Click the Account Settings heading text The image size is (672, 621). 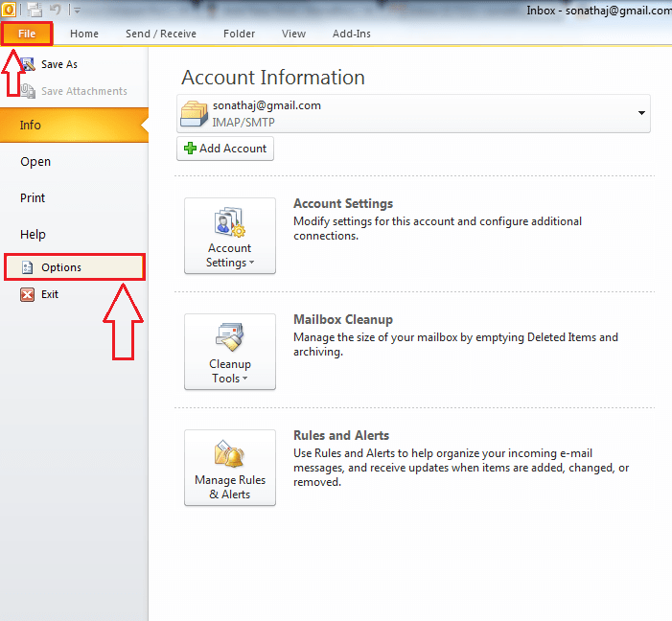pyautogui.click(x=343, y=203)
